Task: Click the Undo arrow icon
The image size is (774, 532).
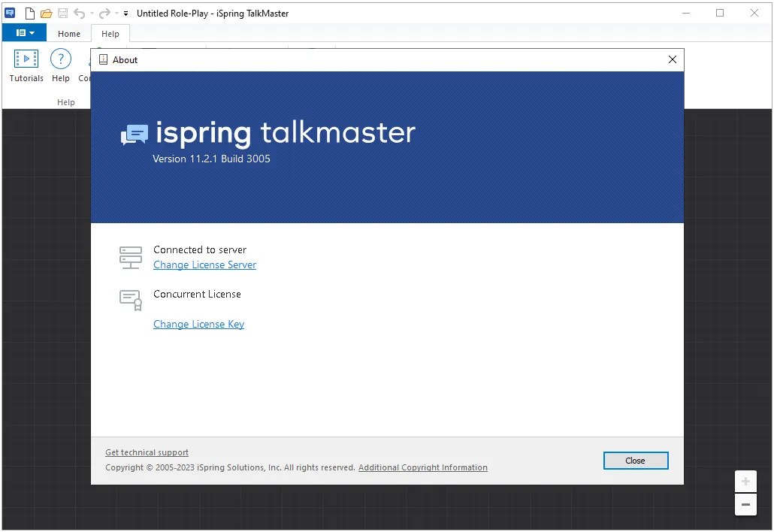Action: tap(80, 14)
